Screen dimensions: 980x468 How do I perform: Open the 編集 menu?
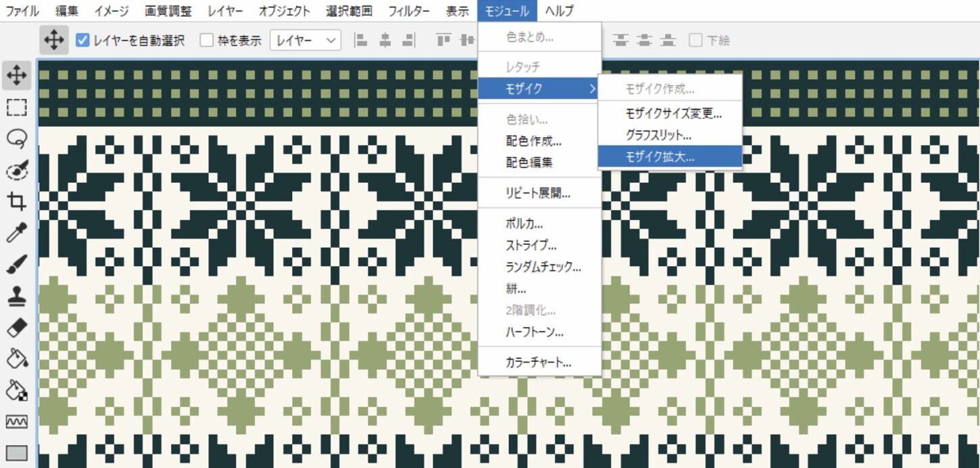67,11
